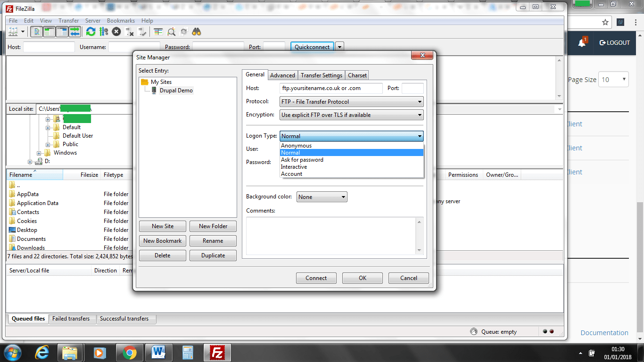This screenshot has width=644, height=362.
Task: Click the Process queue toolbar icon
Action: tap(103, 32)
